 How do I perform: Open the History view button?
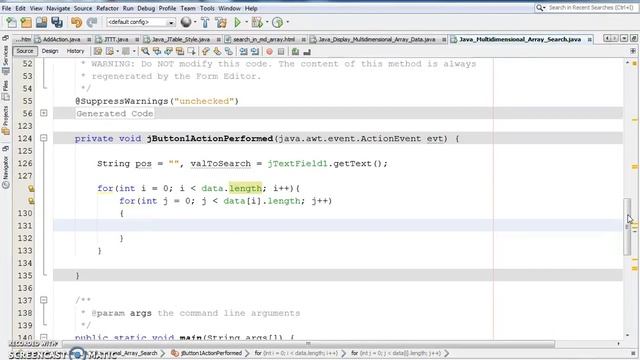(x=75, y=51)
